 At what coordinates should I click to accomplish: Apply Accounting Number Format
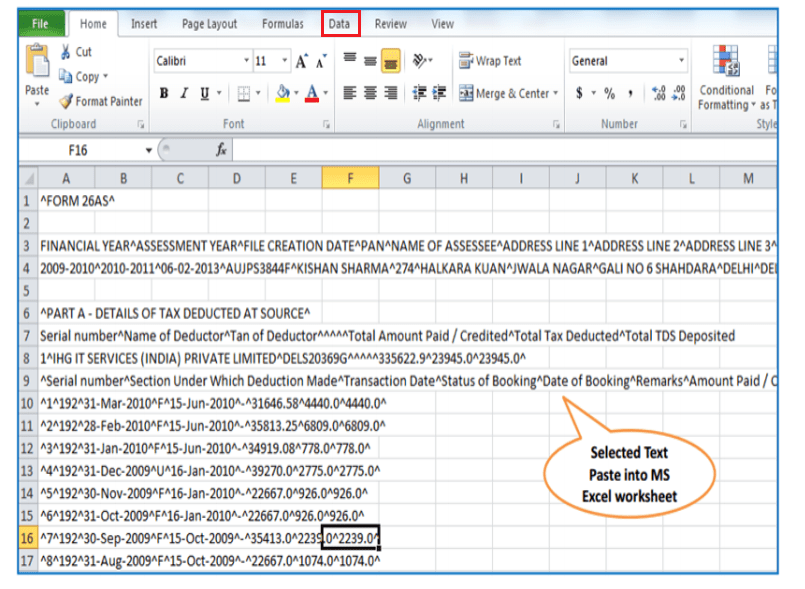pos(579,92)
